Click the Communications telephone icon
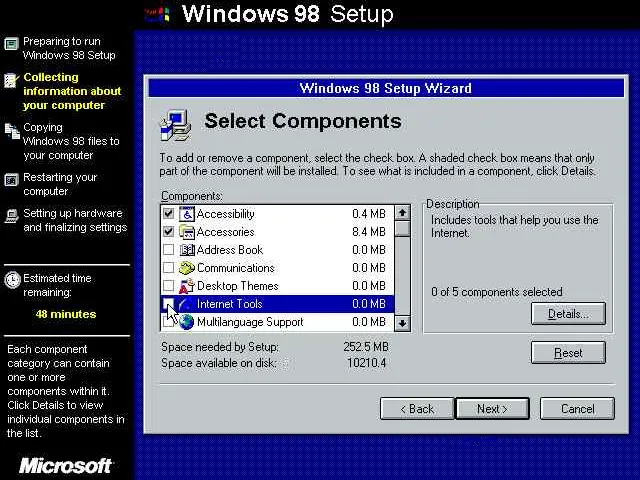Viewport: 640px width, 480px height. pos(187,268)
